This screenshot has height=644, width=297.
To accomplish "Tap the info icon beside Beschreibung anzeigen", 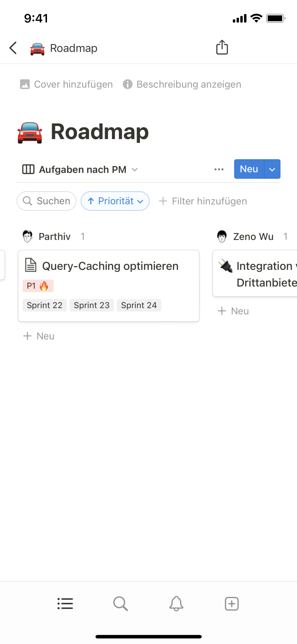I will 128,84.
